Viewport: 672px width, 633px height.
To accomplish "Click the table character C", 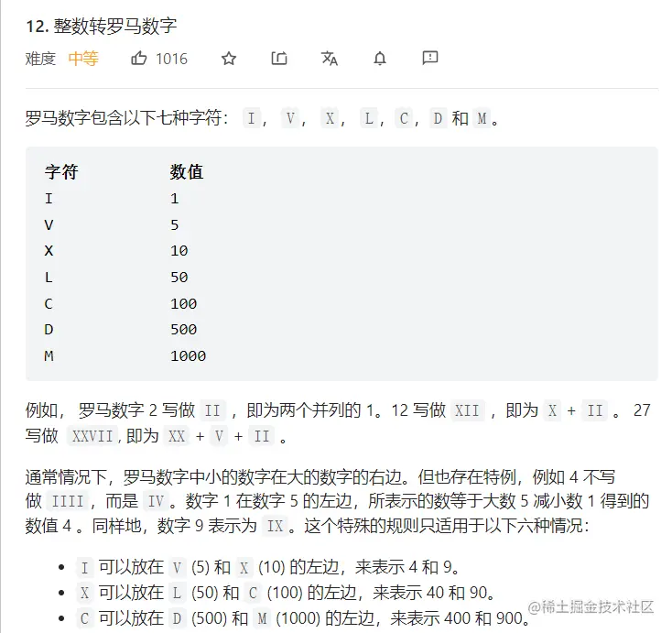I will (x=49, y=304).
